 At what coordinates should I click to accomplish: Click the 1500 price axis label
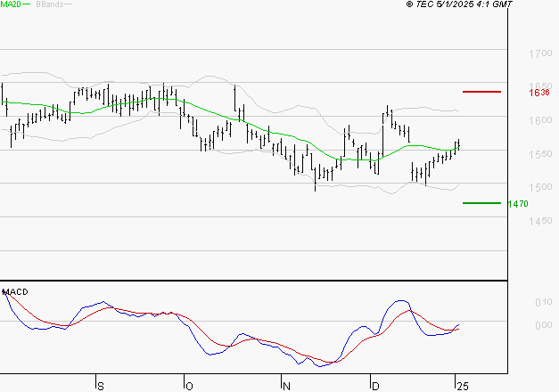tap(540, 187)
